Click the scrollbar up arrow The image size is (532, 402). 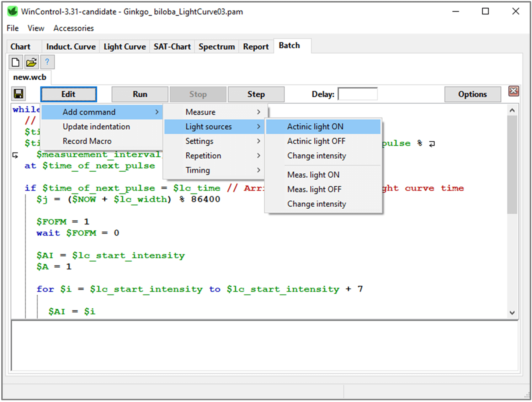coord(512,110)
